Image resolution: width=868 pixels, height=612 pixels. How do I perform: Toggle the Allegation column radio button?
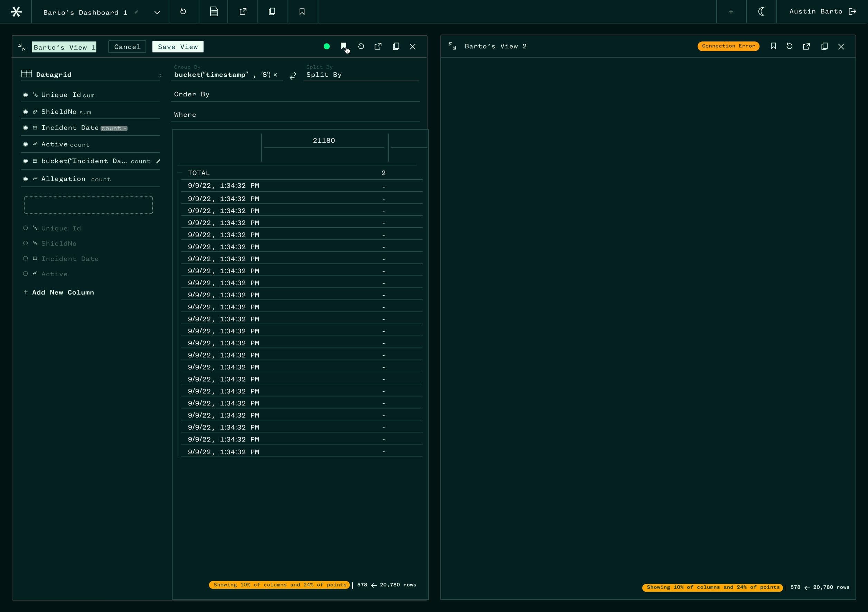point(25,179)
